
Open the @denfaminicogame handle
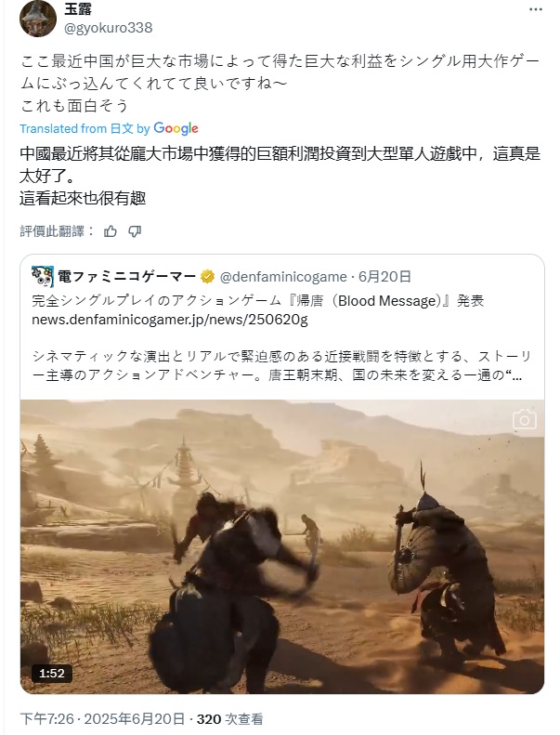click(x=283, y=277)
